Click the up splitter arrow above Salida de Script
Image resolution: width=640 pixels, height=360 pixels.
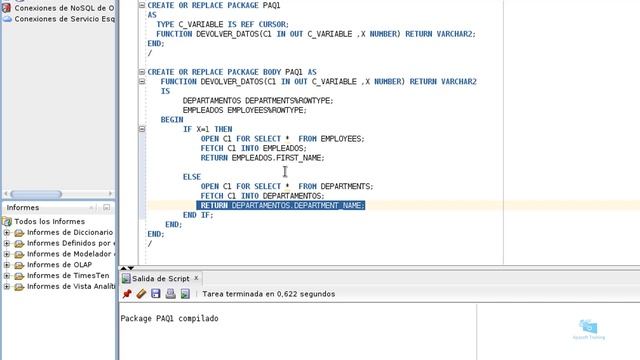coord(123,268)
